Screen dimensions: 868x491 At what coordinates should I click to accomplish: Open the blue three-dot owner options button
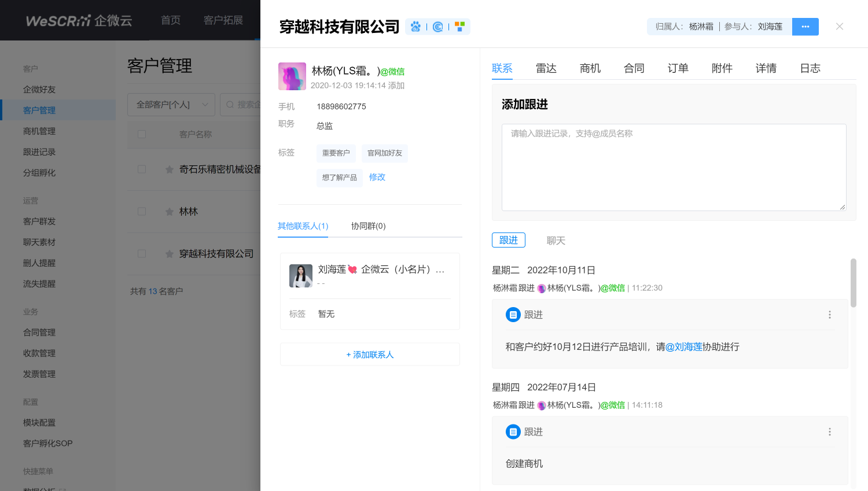click(805, 27)
